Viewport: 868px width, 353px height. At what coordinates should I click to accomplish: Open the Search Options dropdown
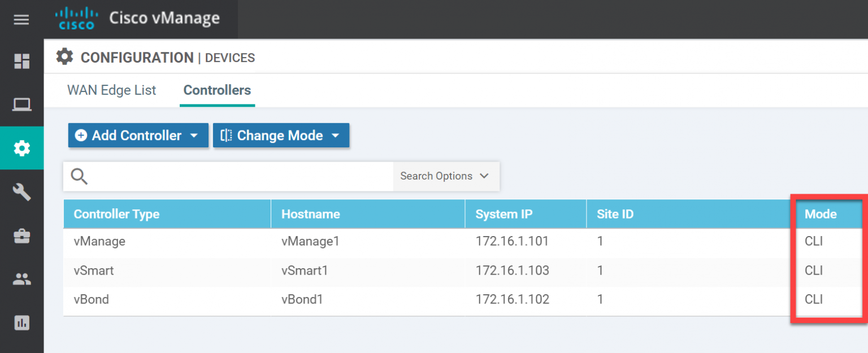tap(445, 176)
